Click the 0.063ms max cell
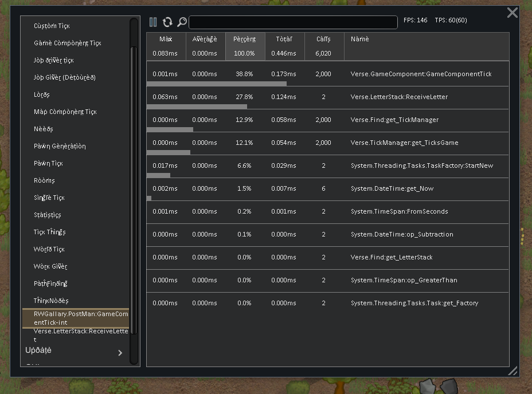The width and height of the screenshot is (532, 394). (x=165, y=97)
